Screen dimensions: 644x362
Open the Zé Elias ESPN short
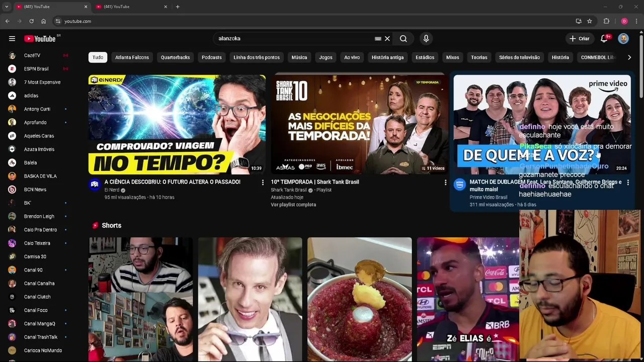tap(468, 300)
